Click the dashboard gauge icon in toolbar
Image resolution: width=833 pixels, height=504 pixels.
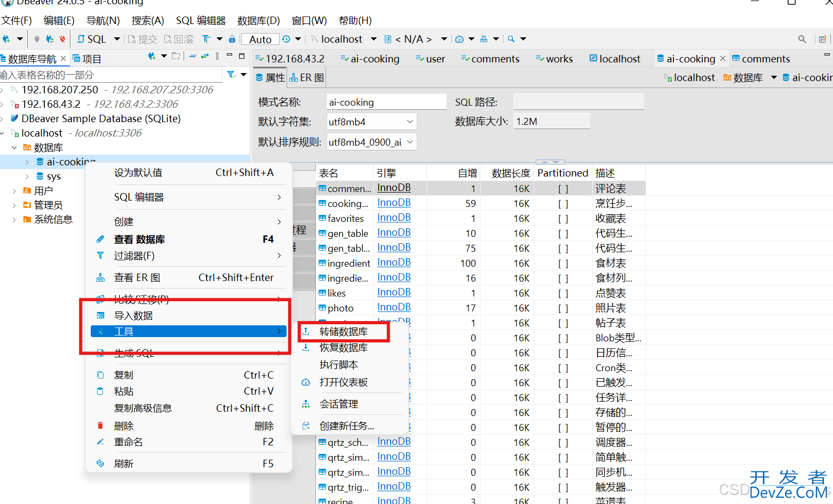[459, 39]
